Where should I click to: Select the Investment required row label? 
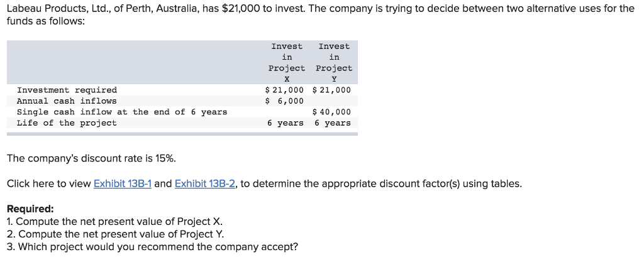(67, 90)
